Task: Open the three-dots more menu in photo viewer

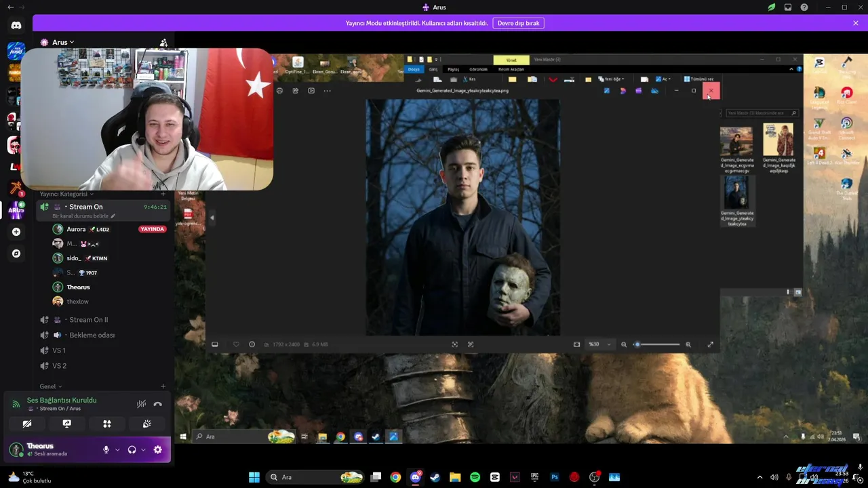Action: coord(327,91)
